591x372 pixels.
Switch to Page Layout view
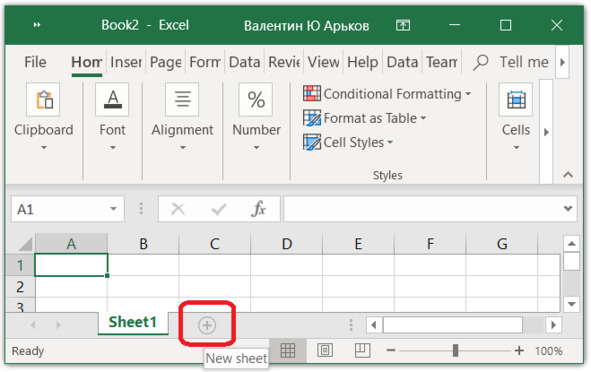[x=325, y=351]
